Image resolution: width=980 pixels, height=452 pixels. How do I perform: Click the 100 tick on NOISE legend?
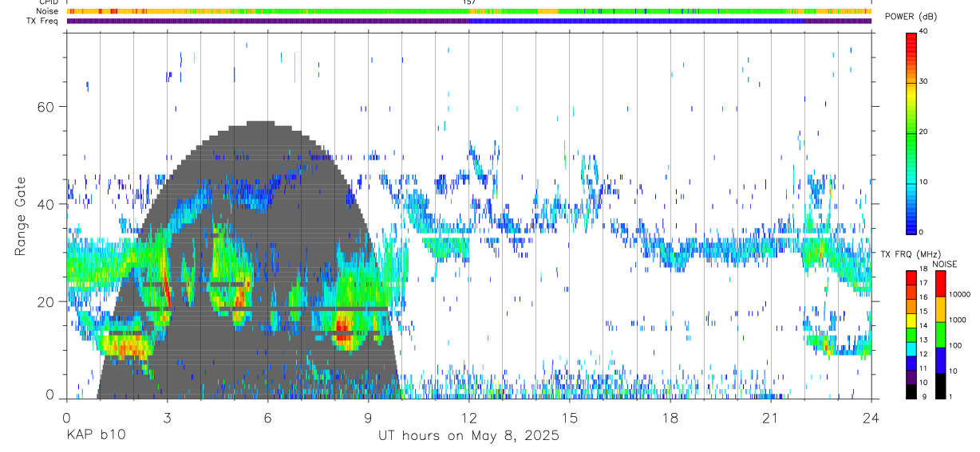(x=955, y=345)
